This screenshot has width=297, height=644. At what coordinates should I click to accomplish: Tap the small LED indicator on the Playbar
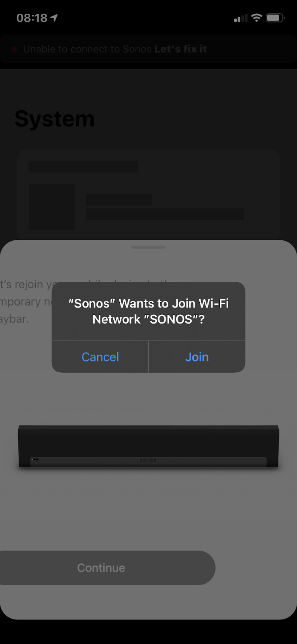[35, 459]
